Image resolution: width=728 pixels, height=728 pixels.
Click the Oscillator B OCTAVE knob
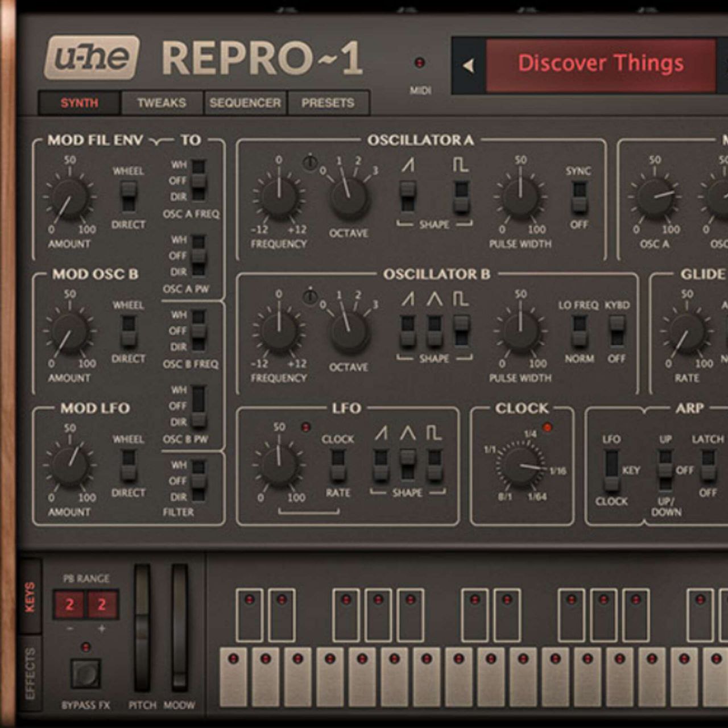(x=349, y=332)
